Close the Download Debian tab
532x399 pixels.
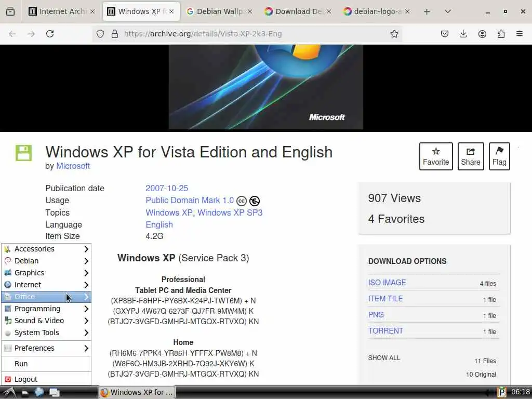coord(329,11)
